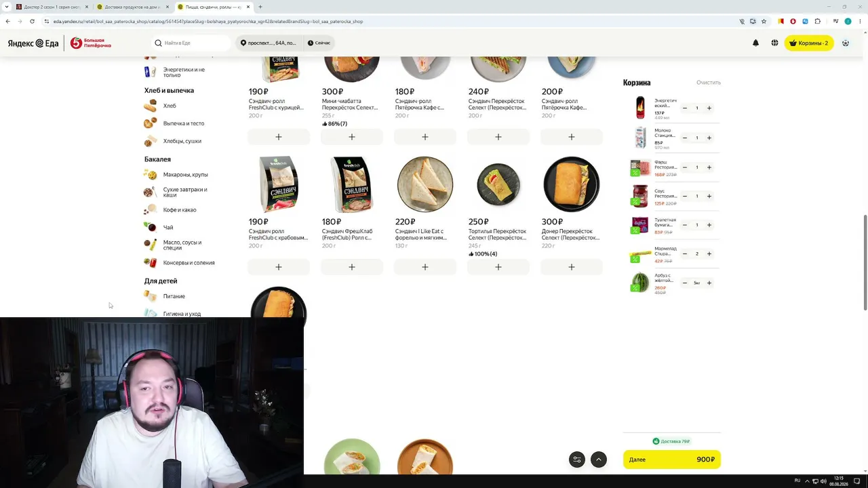Proceed to checkout with Далее 900₽

pyautogui.click(x=672, y=460)
